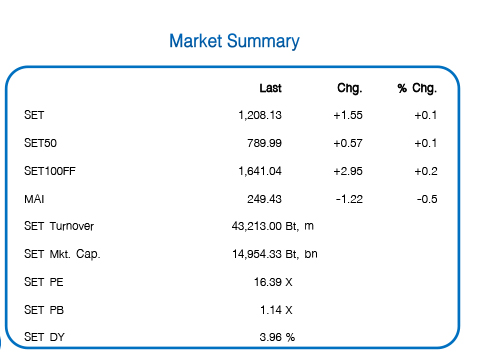Click the SET PE value 16.39 X
The image size is (480, 360).
pos(273,282)
